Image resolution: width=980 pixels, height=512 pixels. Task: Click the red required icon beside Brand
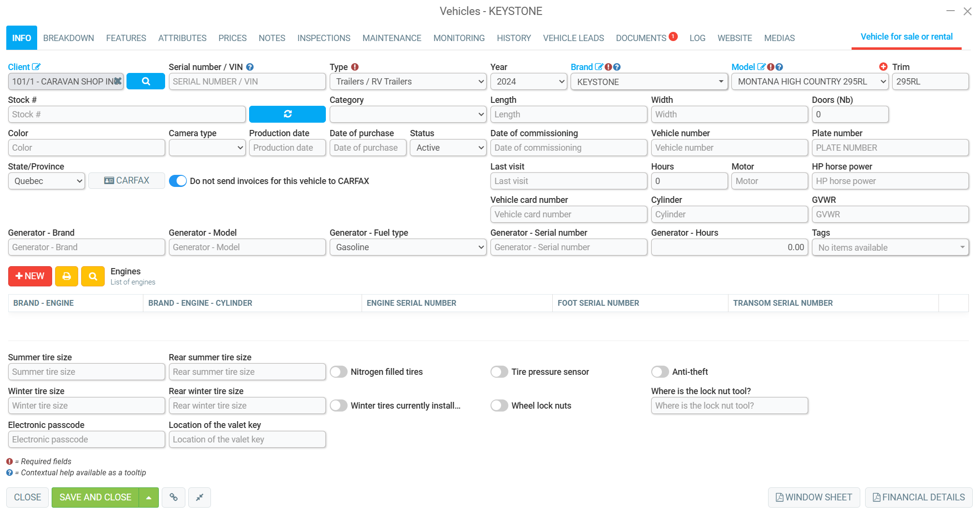coord(608,67)
